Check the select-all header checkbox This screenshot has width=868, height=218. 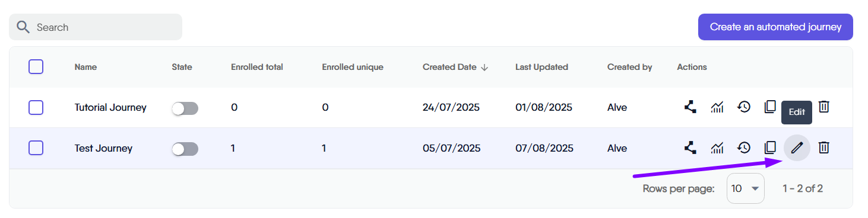36,67
